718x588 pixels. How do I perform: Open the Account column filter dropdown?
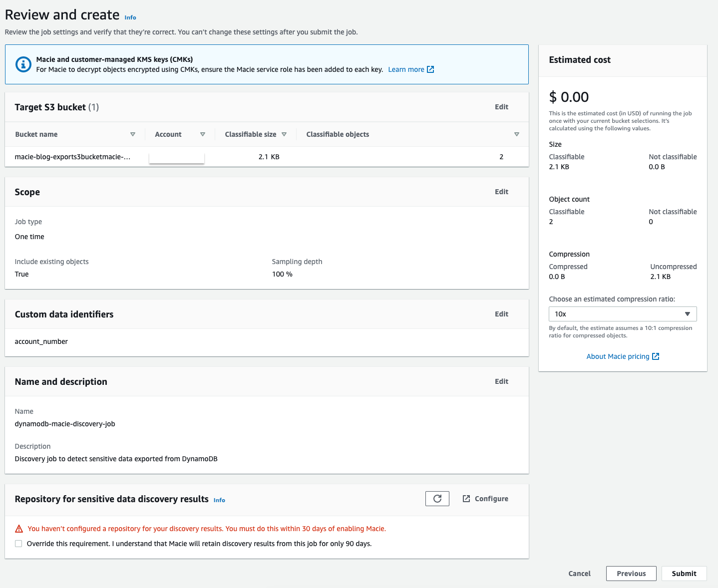[x=203, y=134]
